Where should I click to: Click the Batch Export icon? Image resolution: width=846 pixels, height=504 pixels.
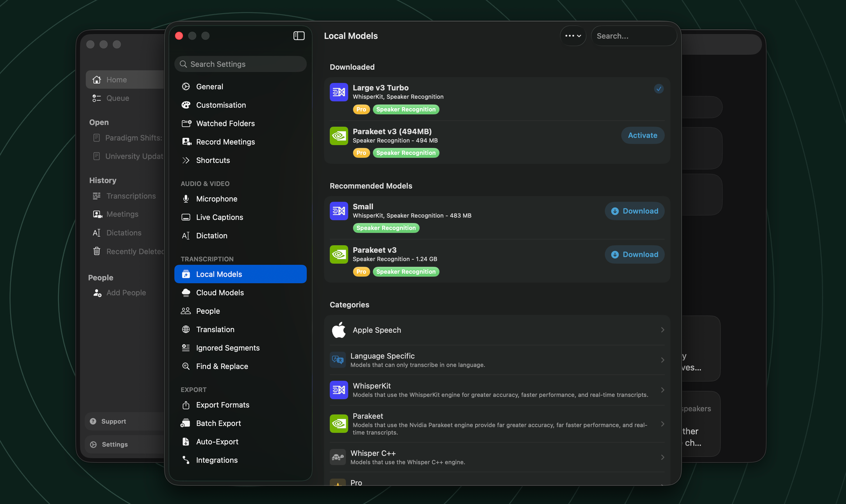pyautogui.click(x=186, y=424)
